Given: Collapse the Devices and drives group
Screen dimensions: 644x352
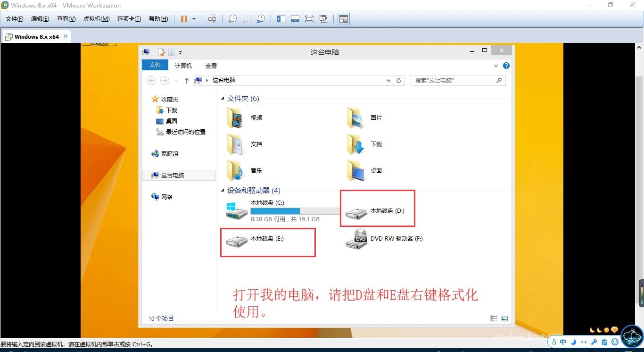Looking at the screenshot, I should coord(223,191).
